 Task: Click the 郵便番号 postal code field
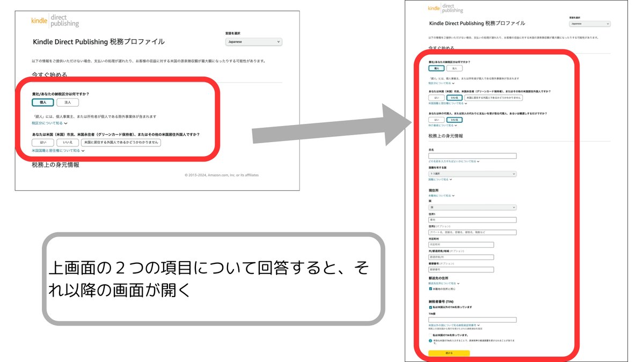tap(461, 269)
